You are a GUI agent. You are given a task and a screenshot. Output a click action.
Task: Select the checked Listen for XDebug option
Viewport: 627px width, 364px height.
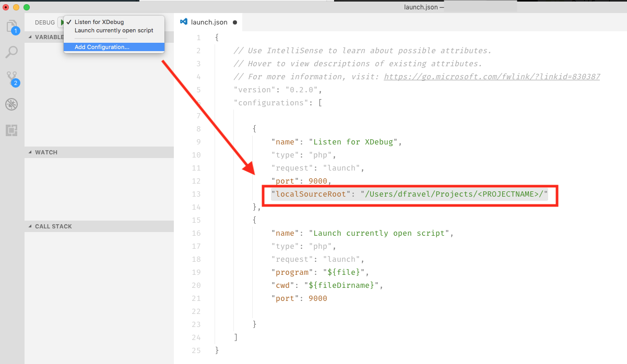(x=99, y=22)
